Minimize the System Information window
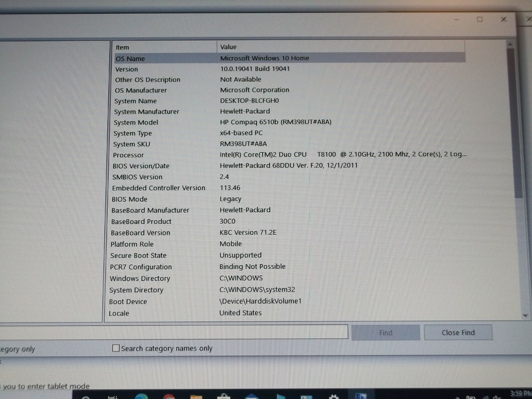This screenshot has height=399, width=532. [456, 20]
